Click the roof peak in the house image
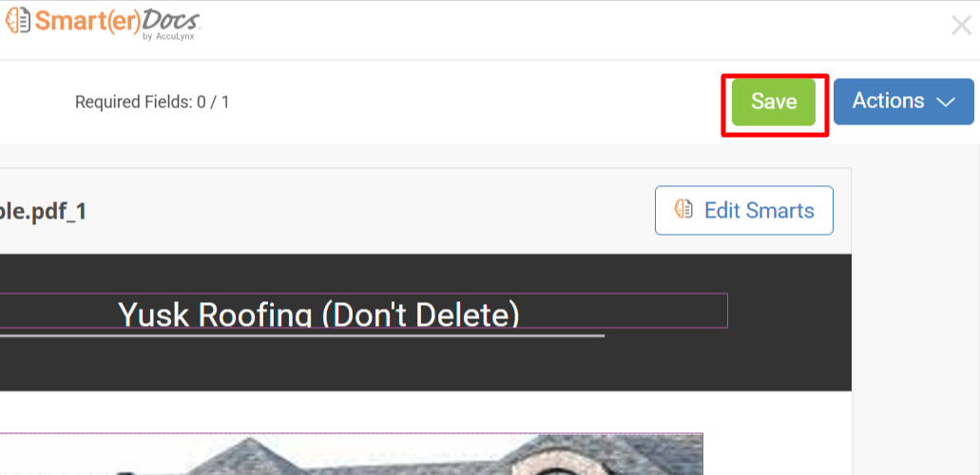Viewport: 980px width, 475px height. (x=250, y=446)
